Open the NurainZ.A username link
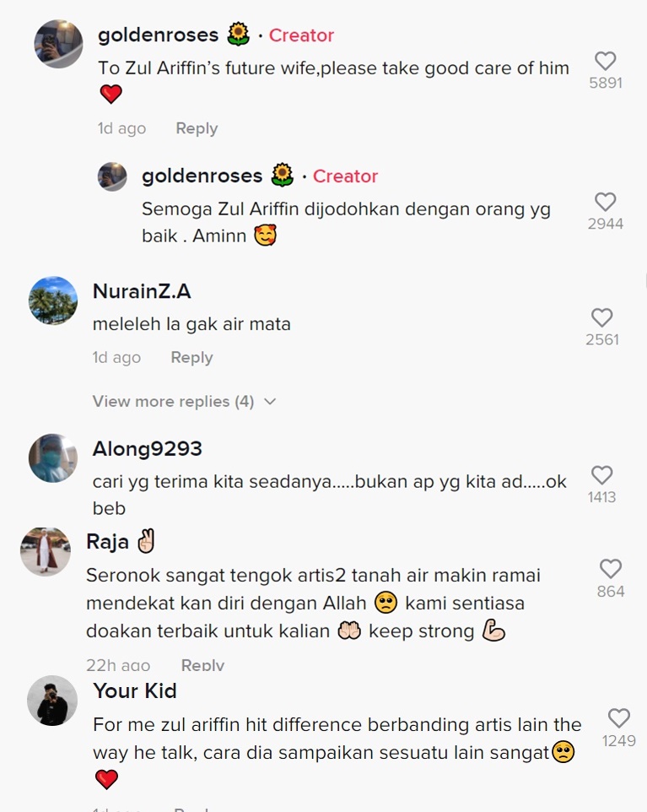Viewport: 647px width, 812px height. (142, 291)
